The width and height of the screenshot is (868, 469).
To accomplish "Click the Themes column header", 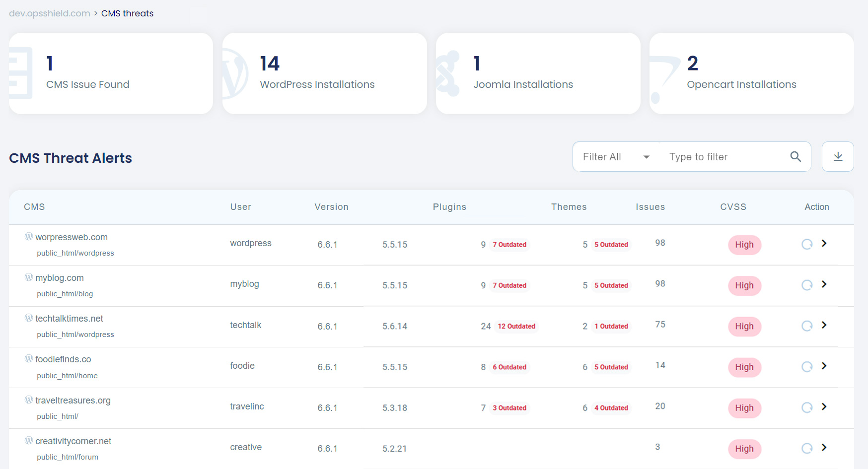I will click(569, 207).
